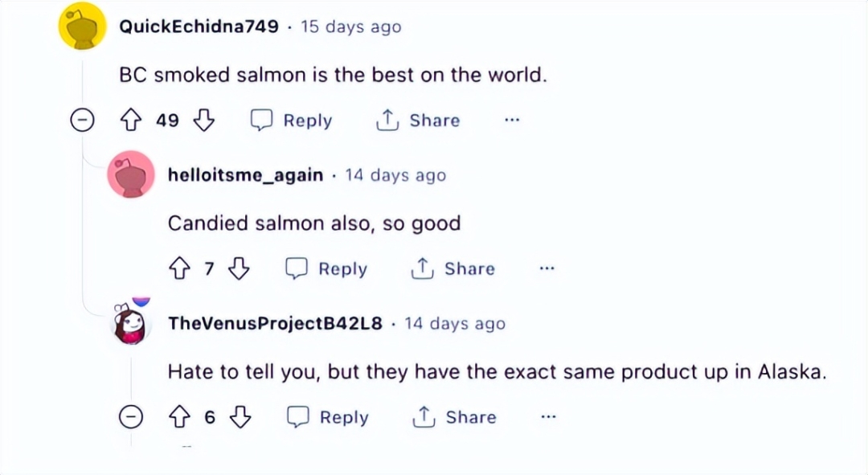This screenshot has height=475, width=868.
Task: Share QuickEchidna749's comment
Action: pyautogui.click(x=418, y=120)
